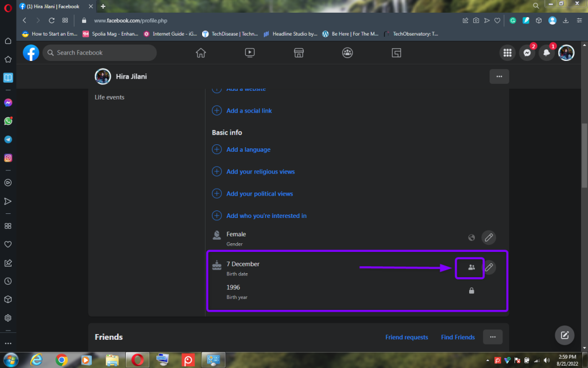This screenshot has height=368, width=588.
Task: Change birth date Friends audience selector
Action: click(x=471, y=267)
